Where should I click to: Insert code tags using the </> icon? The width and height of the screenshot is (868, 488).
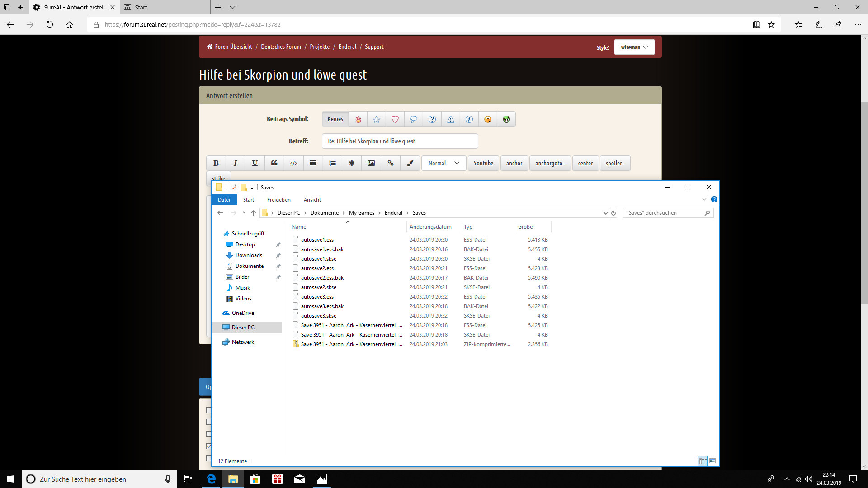293,163
